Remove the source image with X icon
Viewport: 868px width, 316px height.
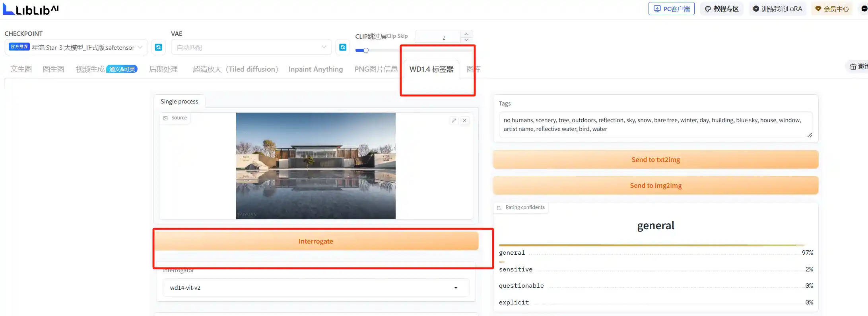pyautogui.click(x=464, y=120)
